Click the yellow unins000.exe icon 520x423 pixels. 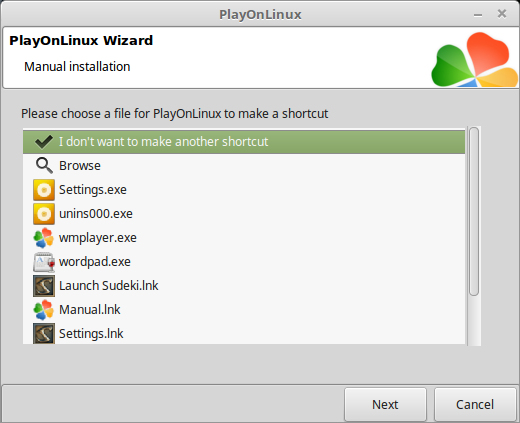click(x=44, y=214)
